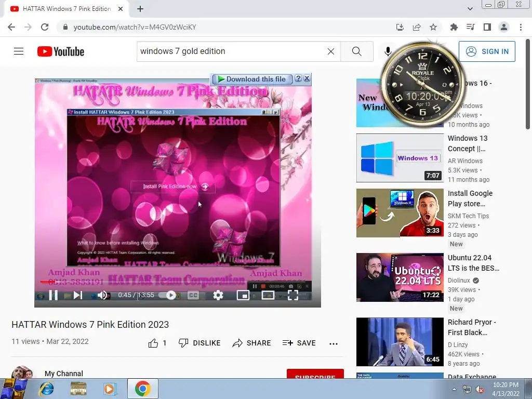Skip to the next video
532x399 pixels.
point(78,295)
